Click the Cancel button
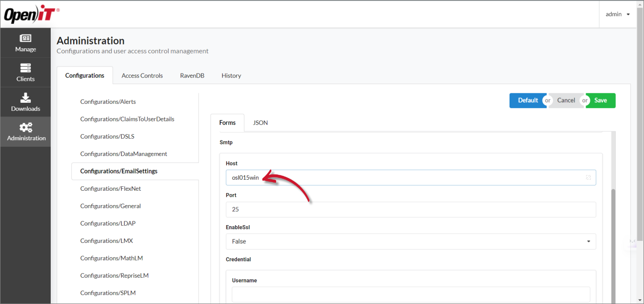Image resolution: width=644 pixels, height=304 pixels. tap(566, 100)
